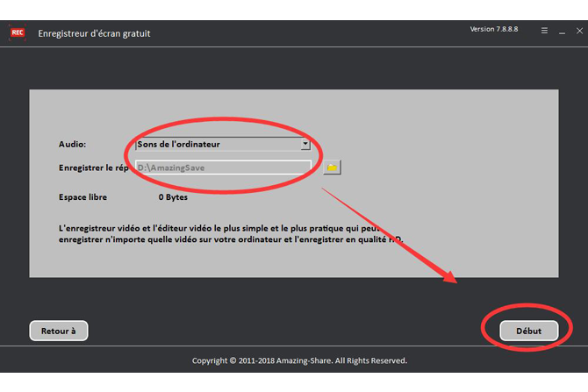This screenshot has width=588, height=392.
Task: Browse for folder with yellow folder icon
Action: tap(332, 167)
